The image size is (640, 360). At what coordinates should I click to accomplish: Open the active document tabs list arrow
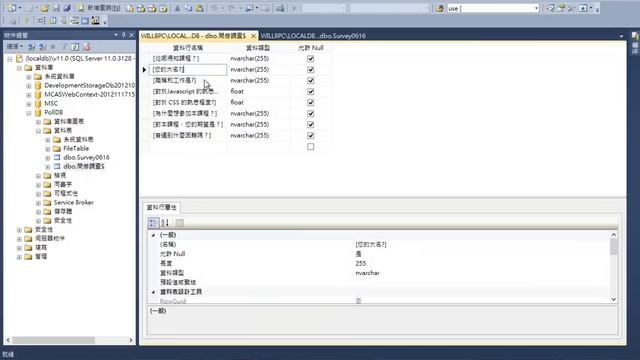621,36
